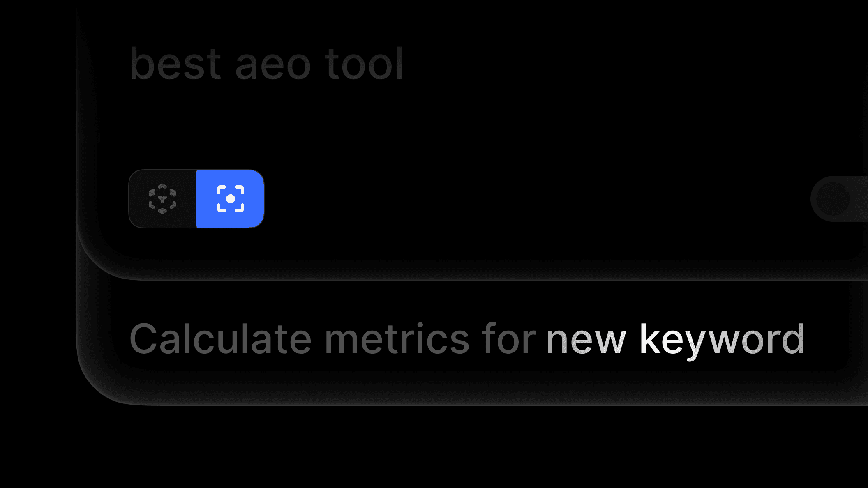Click inside the 'best aeo tool' search input
This screenshot has width=868, height=488.
coord(266,62)
